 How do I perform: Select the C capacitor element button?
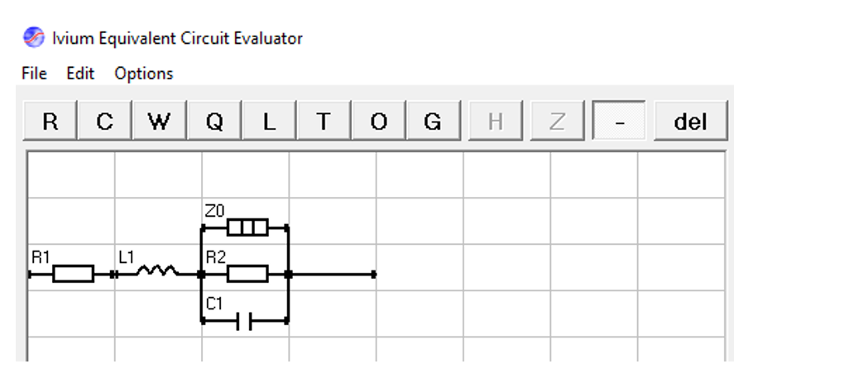[x=104, y=121]
